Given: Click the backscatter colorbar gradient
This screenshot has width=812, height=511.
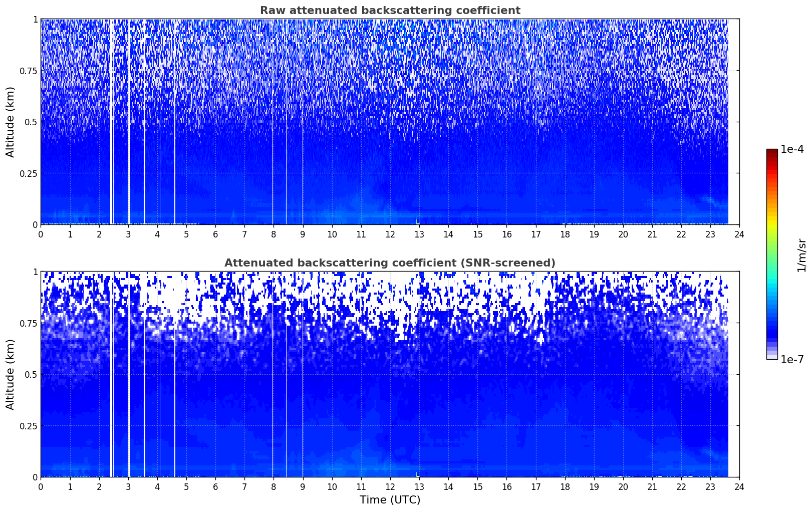Looking at the screenshot, I should point(772,254).
